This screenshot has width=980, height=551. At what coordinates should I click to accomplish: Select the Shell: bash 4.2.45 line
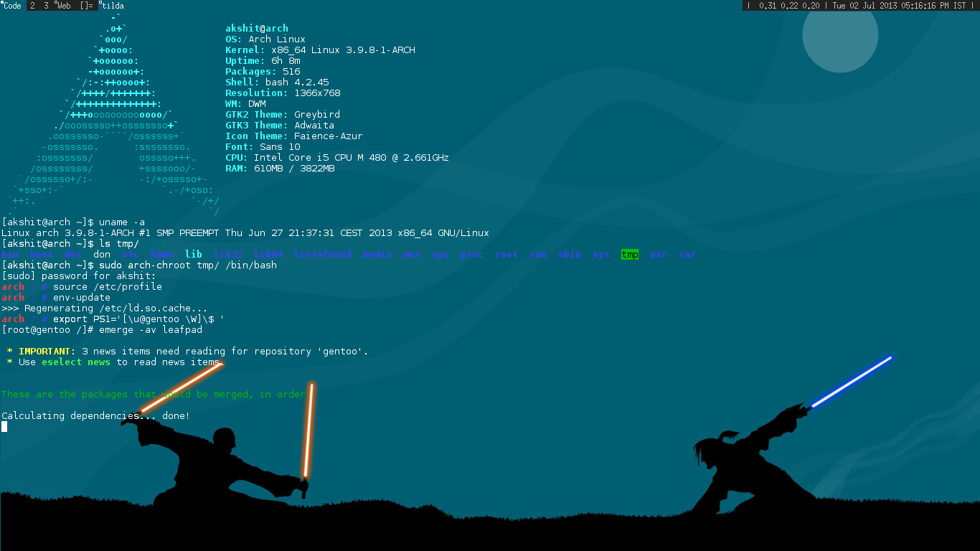(x=277, y=83)
